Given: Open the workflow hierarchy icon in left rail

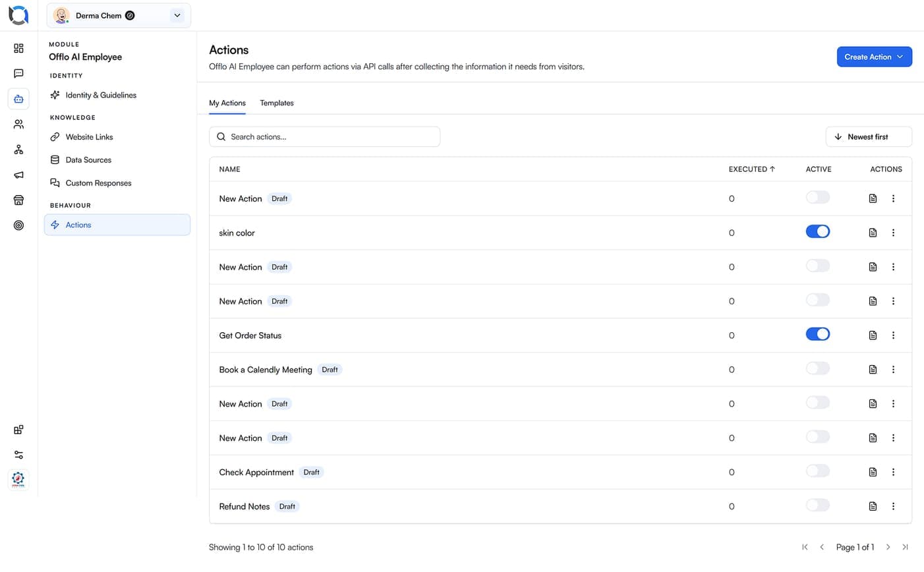Looking at the screenshot, I should (18, 150).
